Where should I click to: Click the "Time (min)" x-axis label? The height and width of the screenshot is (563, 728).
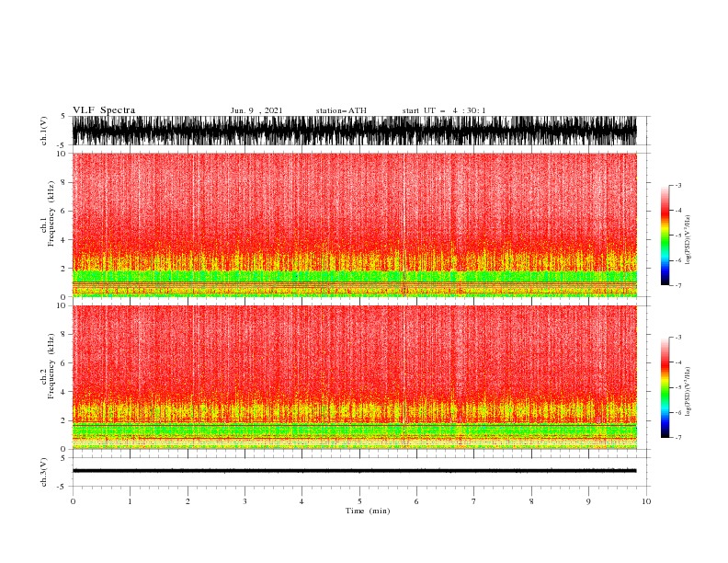coord(368,511)
